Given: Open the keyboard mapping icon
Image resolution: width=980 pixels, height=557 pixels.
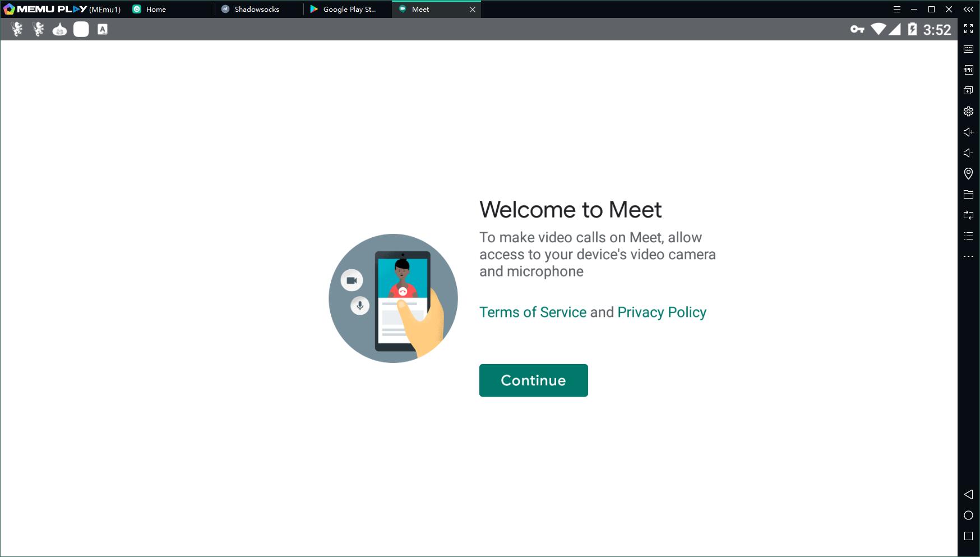Looking at the screenshot, I should pos(968,49).
